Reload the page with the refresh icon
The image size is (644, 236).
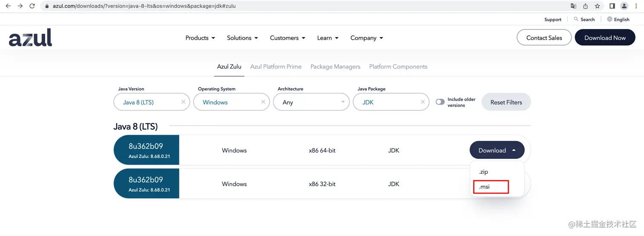[32, 6]
